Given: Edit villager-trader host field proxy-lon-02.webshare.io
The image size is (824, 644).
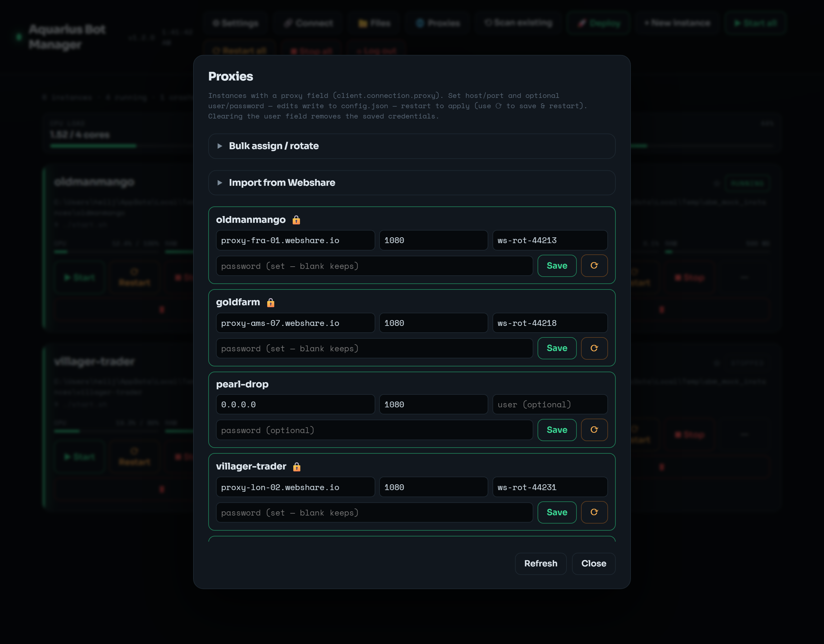Looking at the screenshot, I should click(295, 487).
